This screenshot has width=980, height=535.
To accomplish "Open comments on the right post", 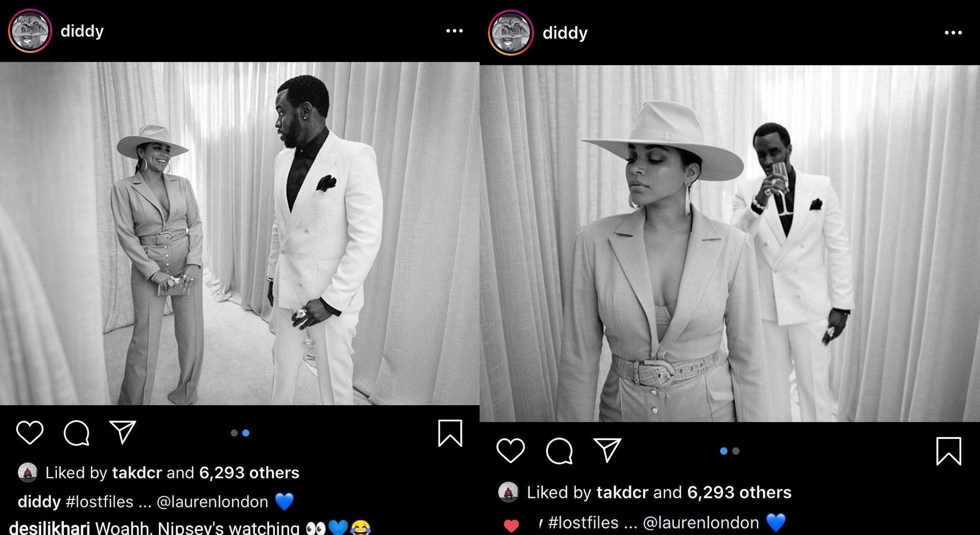I will click(559, 451).
